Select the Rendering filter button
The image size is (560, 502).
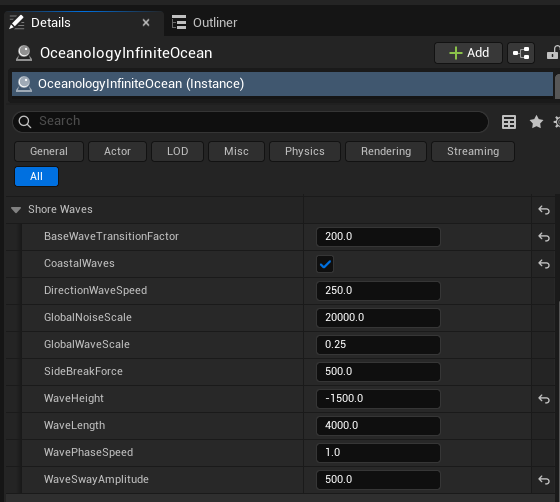point(386,151)
